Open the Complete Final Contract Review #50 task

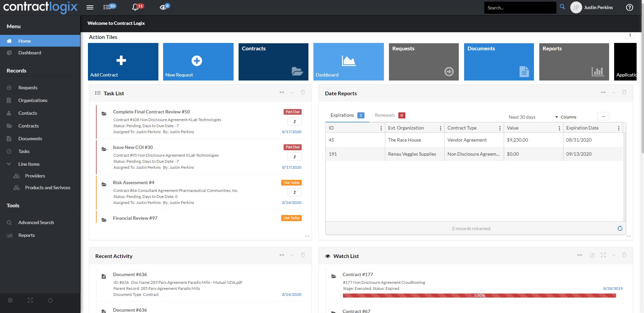click(151, 112)
